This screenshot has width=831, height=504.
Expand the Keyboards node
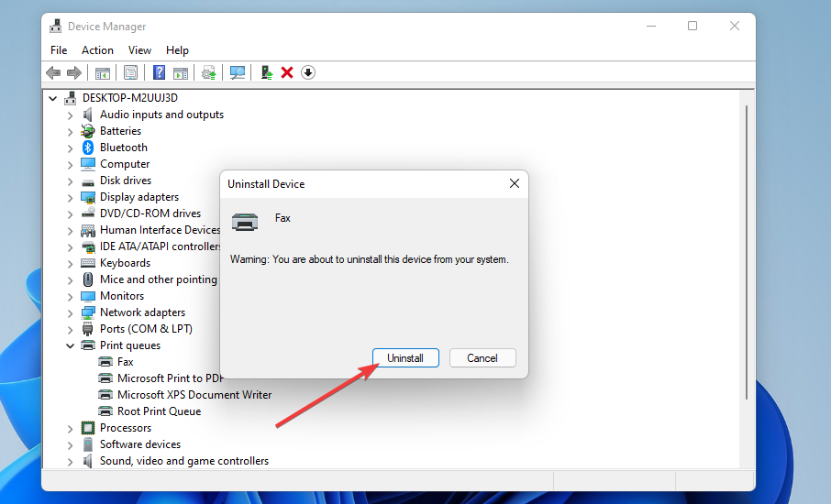pyautogui.click(x=70, y=264)
